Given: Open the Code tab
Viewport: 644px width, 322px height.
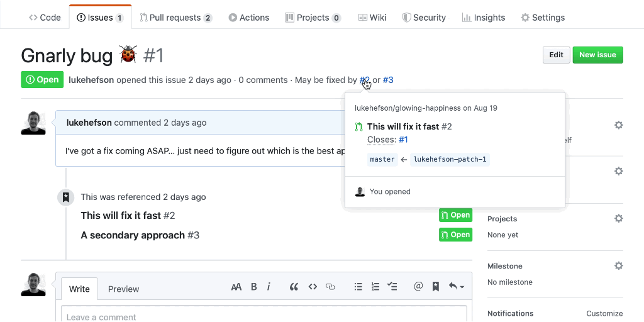Looking at the screenshot, I should [x=45, y=18].
